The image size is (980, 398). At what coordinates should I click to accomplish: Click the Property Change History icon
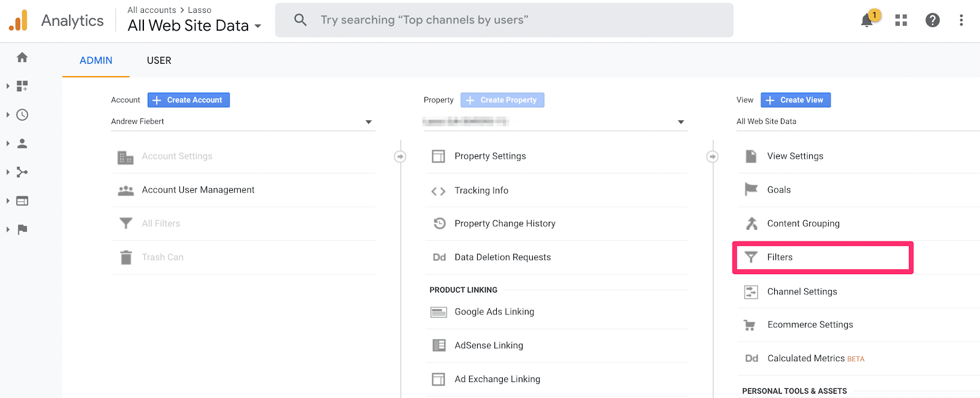click(x=439, y=223)
